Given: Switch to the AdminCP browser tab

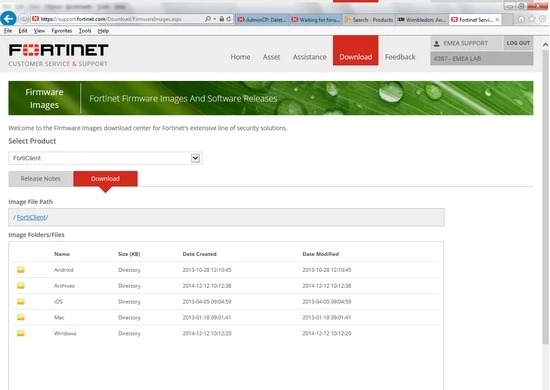Looking at the screenshot, I should (262, 20).
